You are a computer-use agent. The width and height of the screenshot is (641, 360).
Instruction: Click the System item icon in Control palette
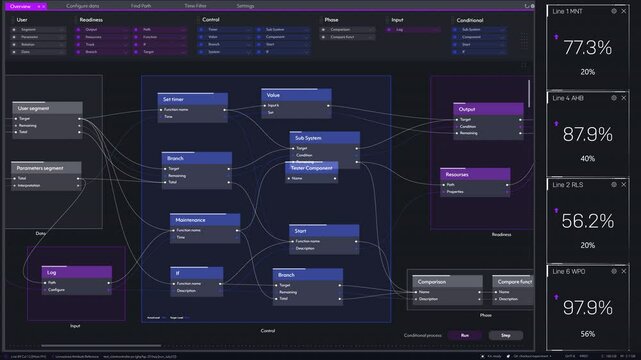[201, 52]
